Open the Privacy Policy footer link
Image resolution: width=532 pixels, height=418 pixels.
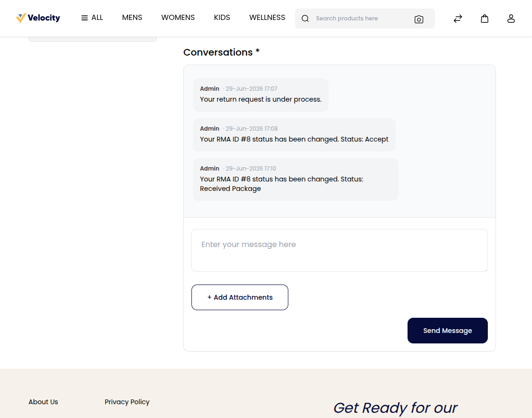pyautogui.click(x=127, y=402)
